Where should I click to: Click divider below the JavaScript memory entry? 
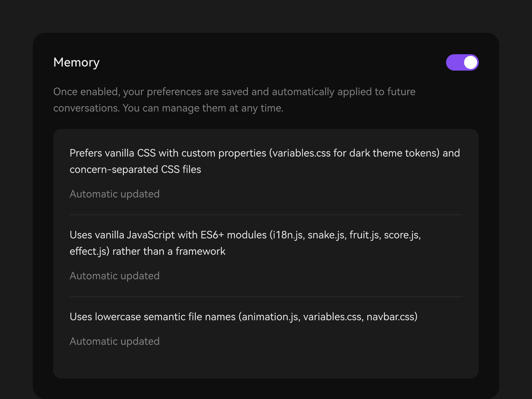click(x=266, y=297)
